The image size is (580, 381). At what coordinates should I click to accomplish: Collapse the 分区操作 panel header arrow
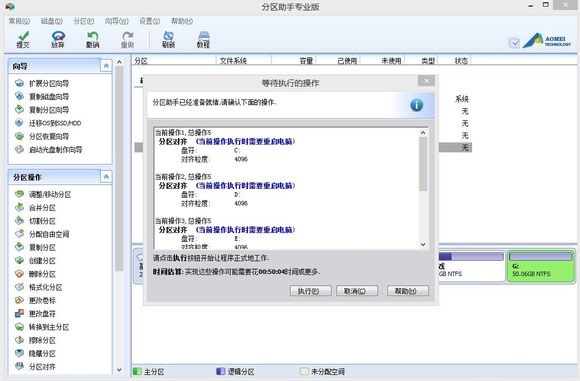106,177
